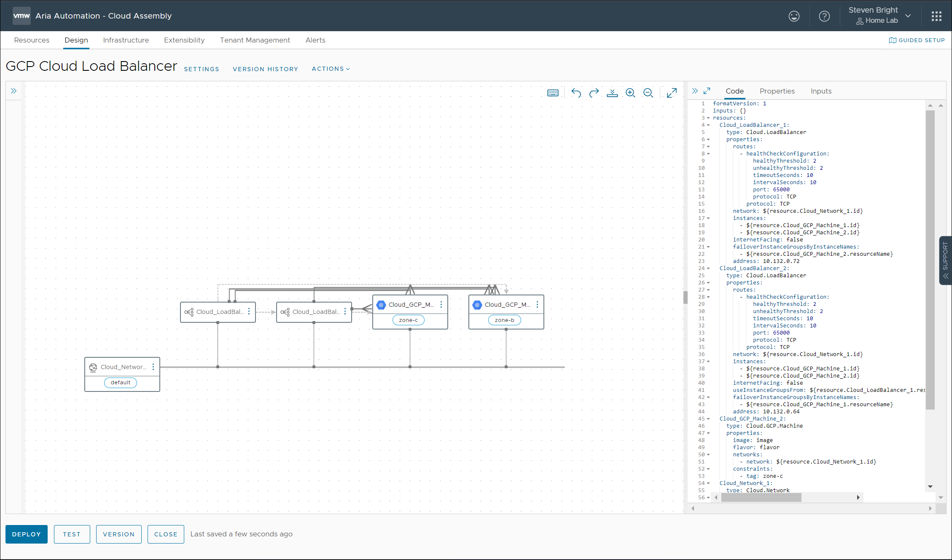The height and width of the screenshot is (560, 952).
Task: Expand the left resource palette panel
Action: click(x=13, y=91)
